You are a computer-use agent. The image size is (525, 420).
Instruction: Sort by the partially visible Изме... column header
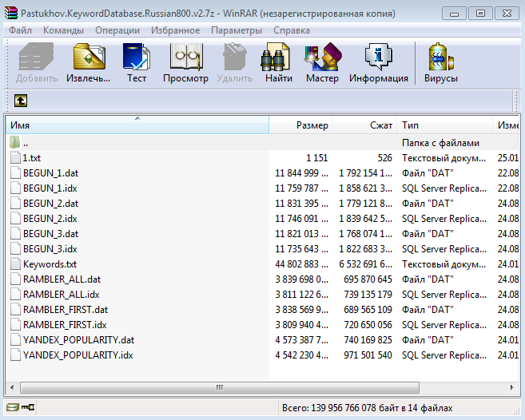[506, 125]
